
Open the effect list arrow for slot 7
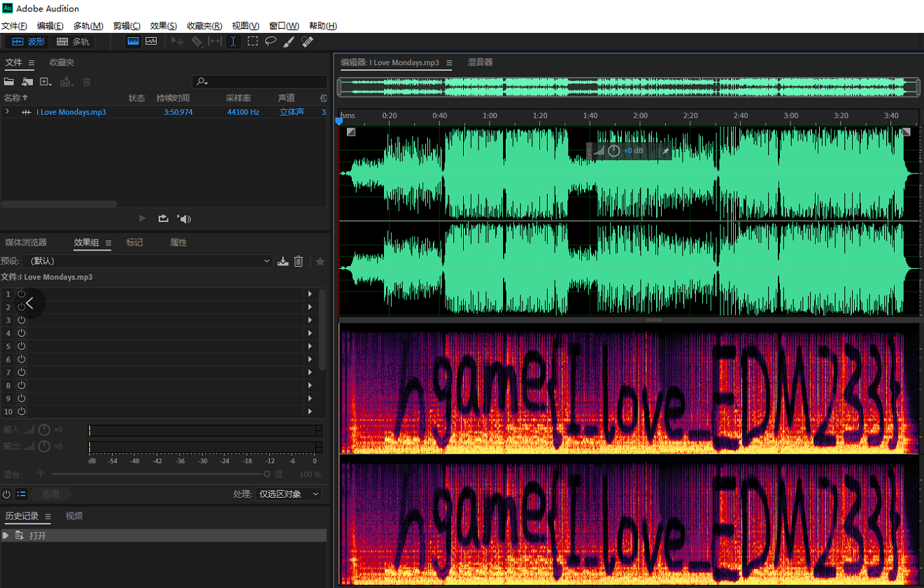pos(310,372)
